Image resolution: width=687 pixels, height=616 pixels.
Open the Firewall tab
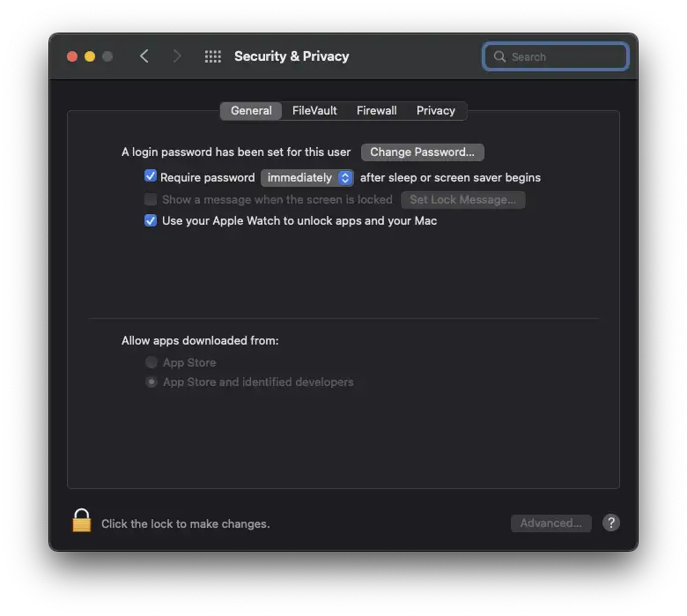click(x=376, y=110)
